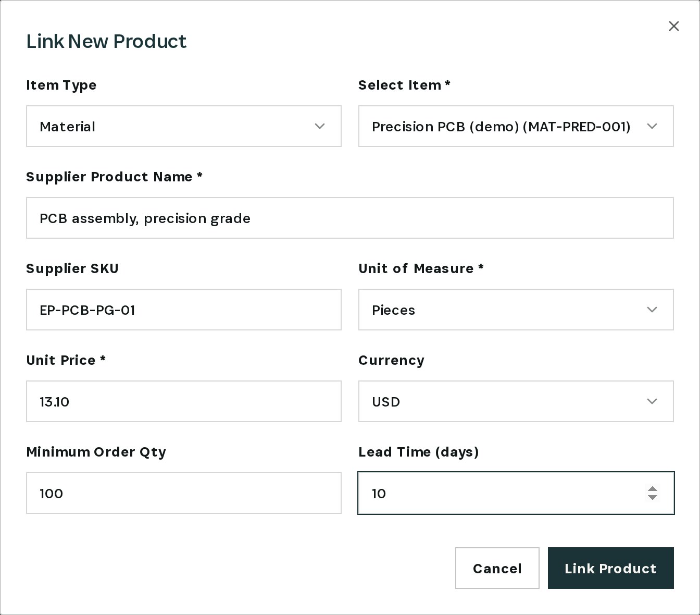The image size is (700, 615).
Task: Decrease Lead Time with the down arrow
Action: click(x=652, y=497)
